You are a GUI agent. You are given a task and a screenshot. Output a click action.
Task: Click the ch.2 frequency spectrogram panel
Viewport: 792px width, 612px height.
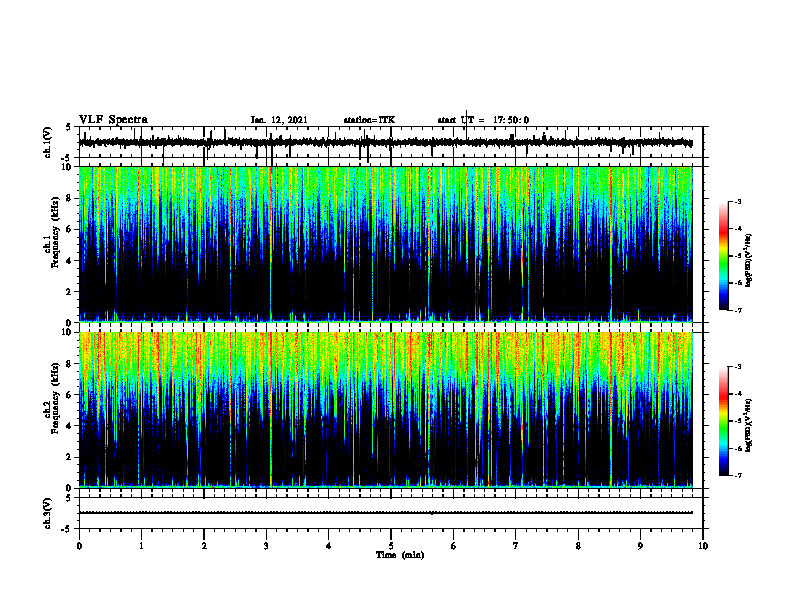point(386,410)
